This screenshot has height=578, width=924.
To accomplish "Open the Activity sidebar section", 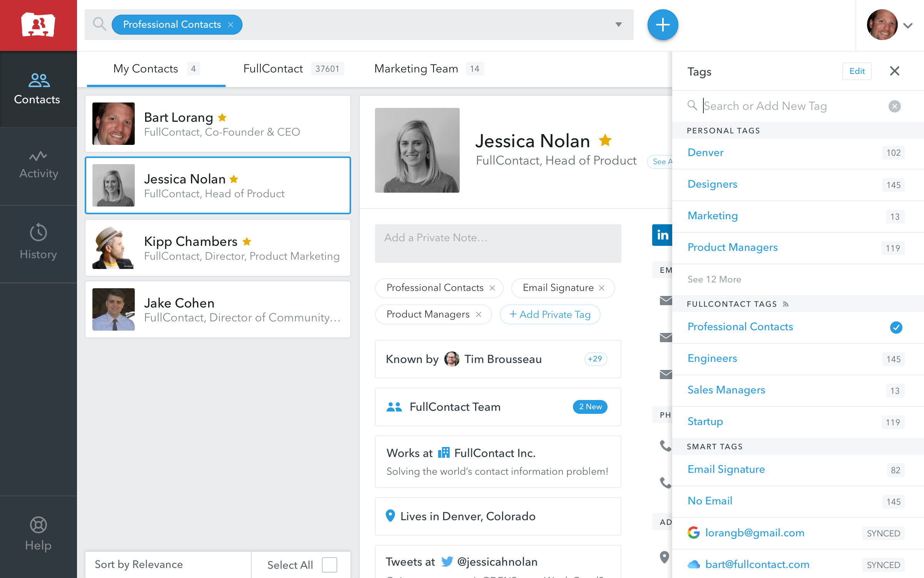I will 38,165.
